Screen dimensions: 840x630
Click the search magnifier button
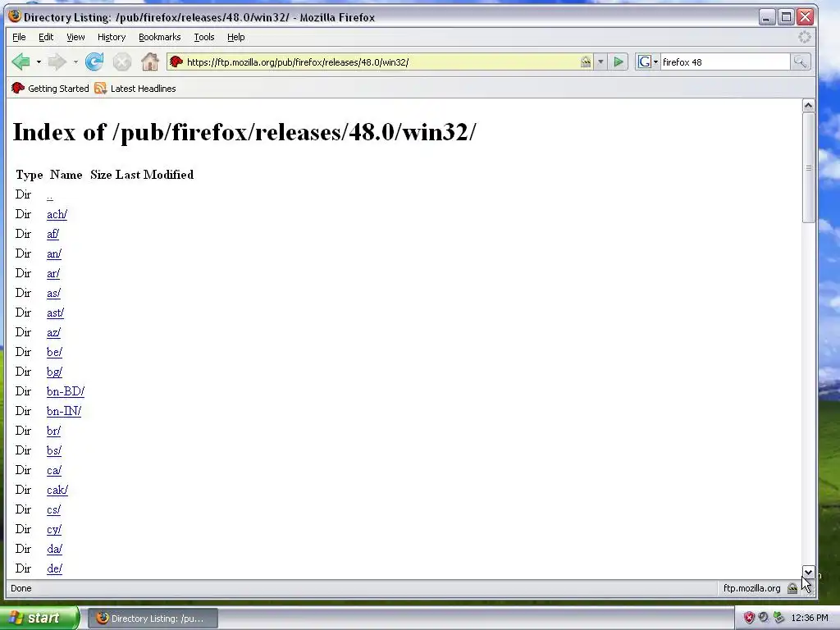click(800, 62)
